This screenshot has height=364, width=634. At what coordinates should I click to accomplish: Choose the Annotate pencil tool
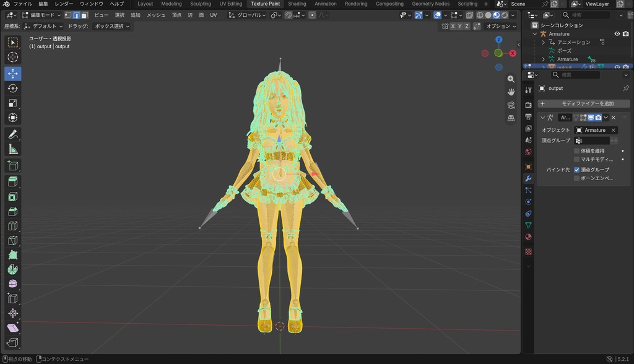(x=13, y=134)
